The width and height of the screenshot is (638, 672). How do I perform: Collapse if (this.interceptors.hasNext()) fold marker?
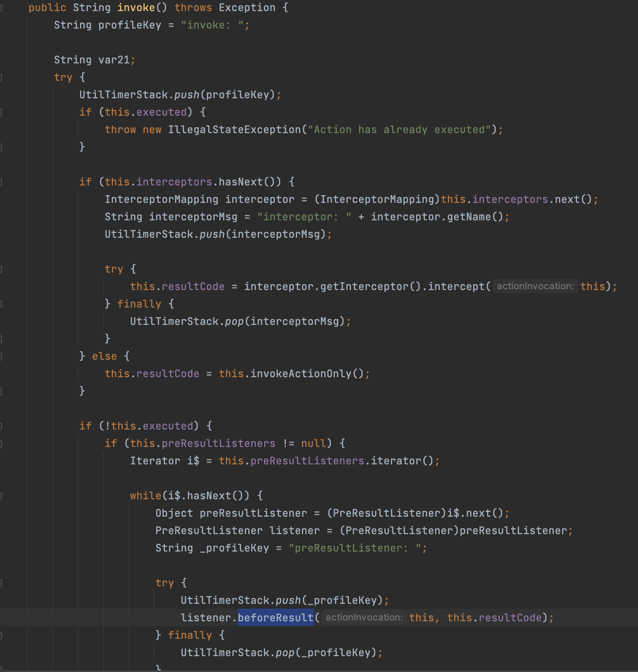tap(1, 182)
